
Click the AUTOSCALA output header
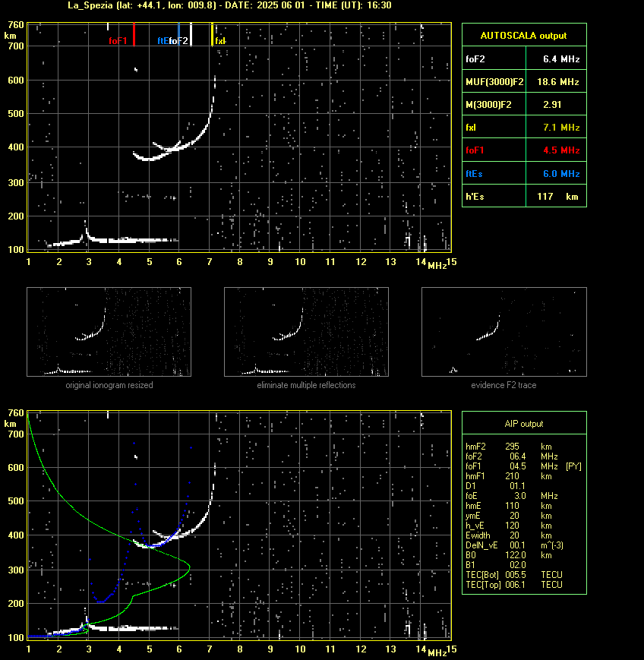(x=524, y=36)
